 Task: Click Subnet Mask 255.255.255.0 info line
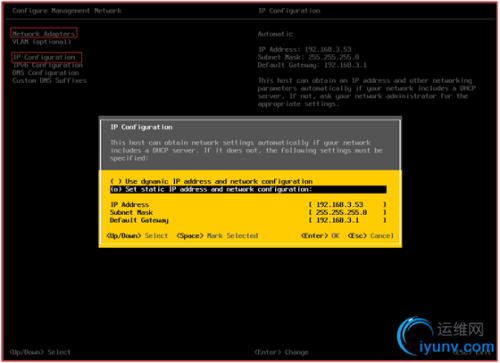click(x=308, y=57)
